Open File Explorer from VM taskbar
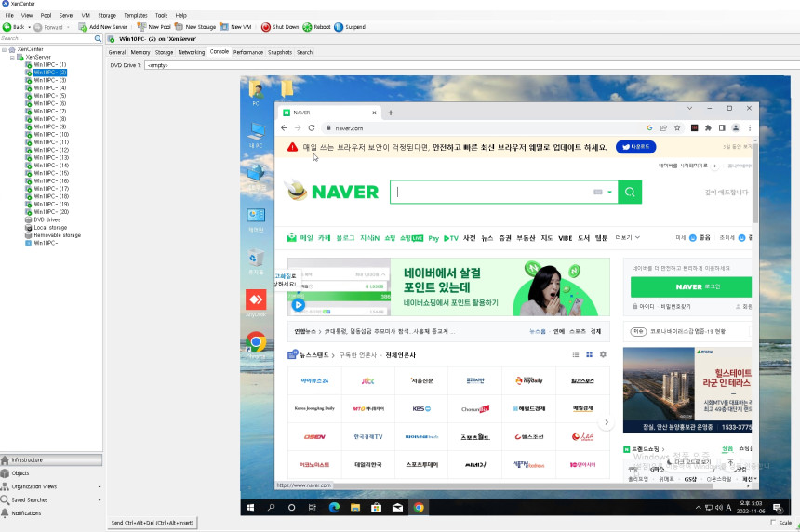Screen dimensions: 800x532 pyautogui.click(x=355, y=508)
